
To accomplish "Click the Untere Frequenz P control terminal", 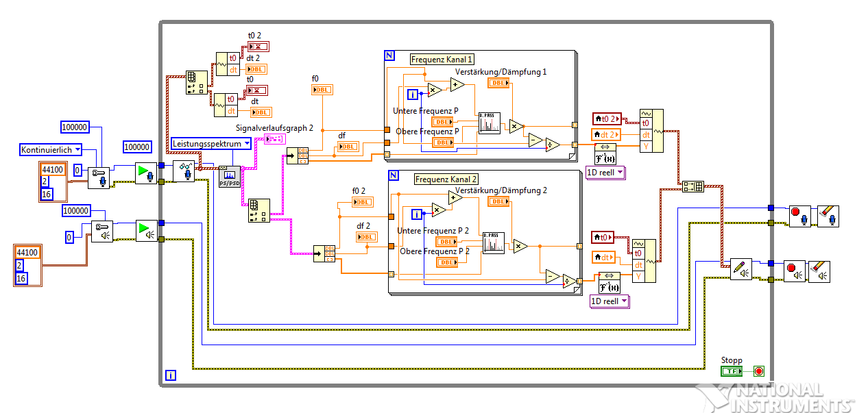I will [x=442, y=122].
